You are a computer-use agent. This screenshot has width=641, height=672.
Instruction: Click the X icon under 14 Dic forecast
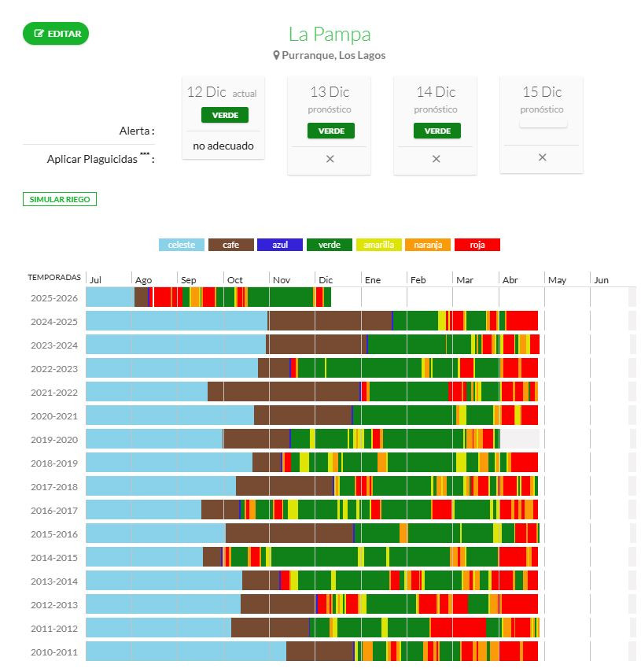click(x=436, y=159)
